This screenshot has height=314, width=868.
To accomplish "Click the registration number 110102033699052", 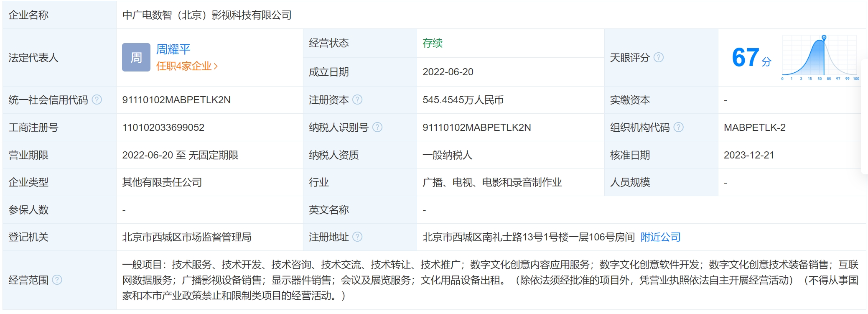I will coord(163,128).
